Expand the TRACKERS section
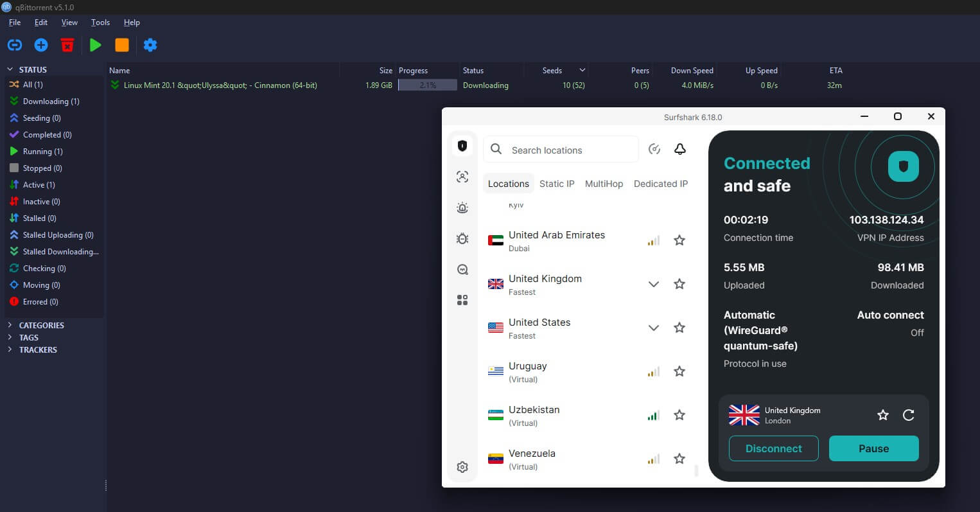980x512 pixels. (10, 349)
